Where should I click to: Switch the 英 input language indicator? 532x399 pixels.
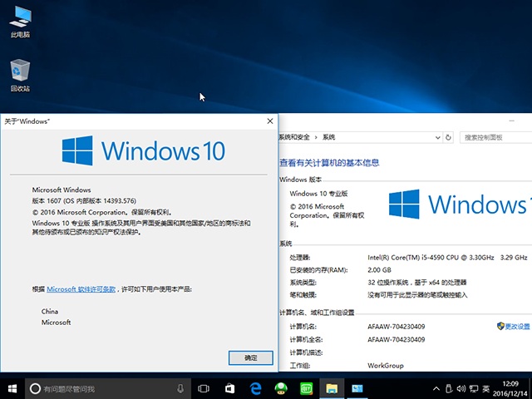pos(485,388)
